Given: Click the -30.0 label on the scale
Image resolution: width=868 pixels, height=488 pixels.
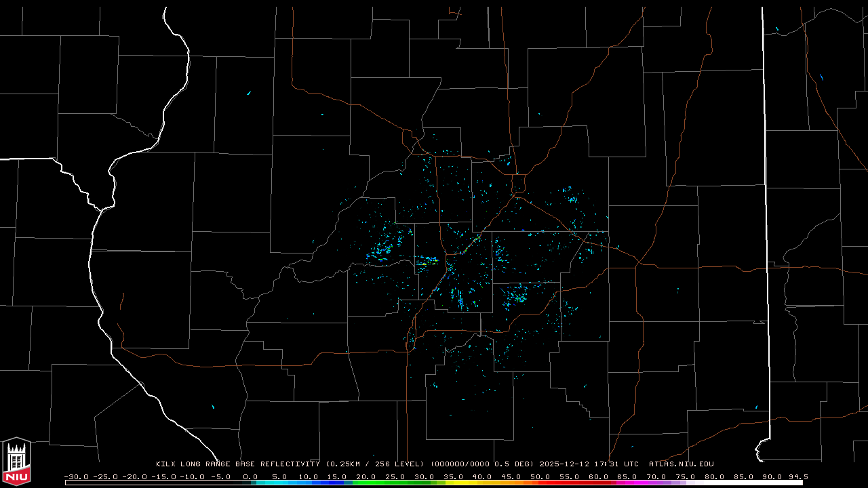Looking at the screenshot, I should [76, 476].
